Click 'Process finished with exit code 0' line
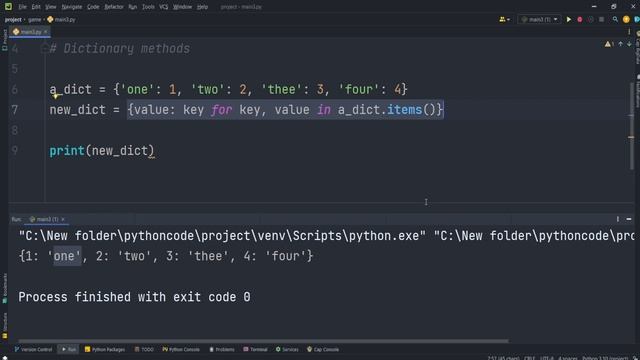Viewport: 640px width, 360px height. tap(134, 297)
